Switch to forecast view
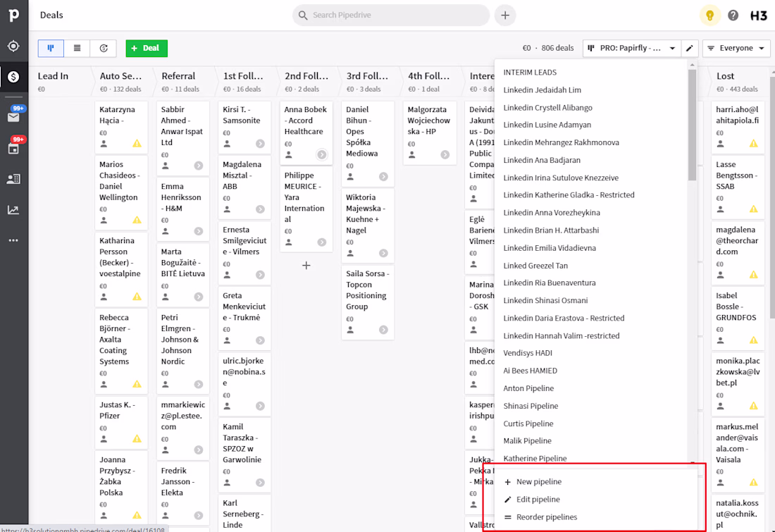Image resolution: width=775 pixels, height=532 pixels. coord(104,49)
